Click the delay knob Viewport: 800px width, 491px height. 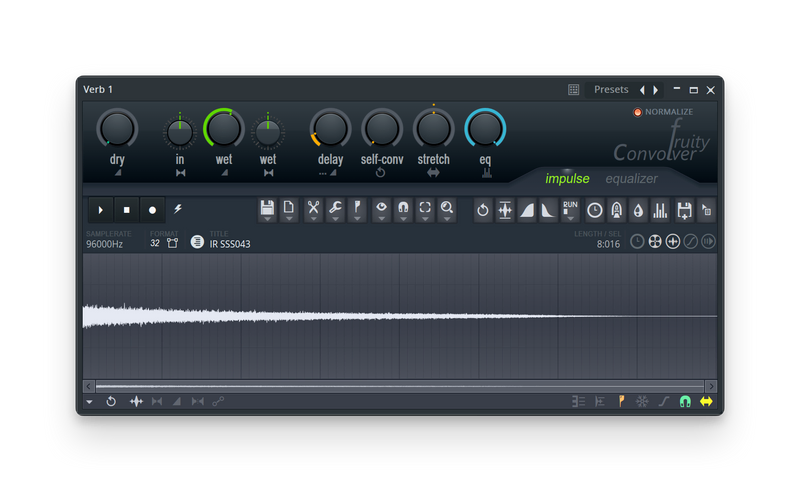(330, 129)
